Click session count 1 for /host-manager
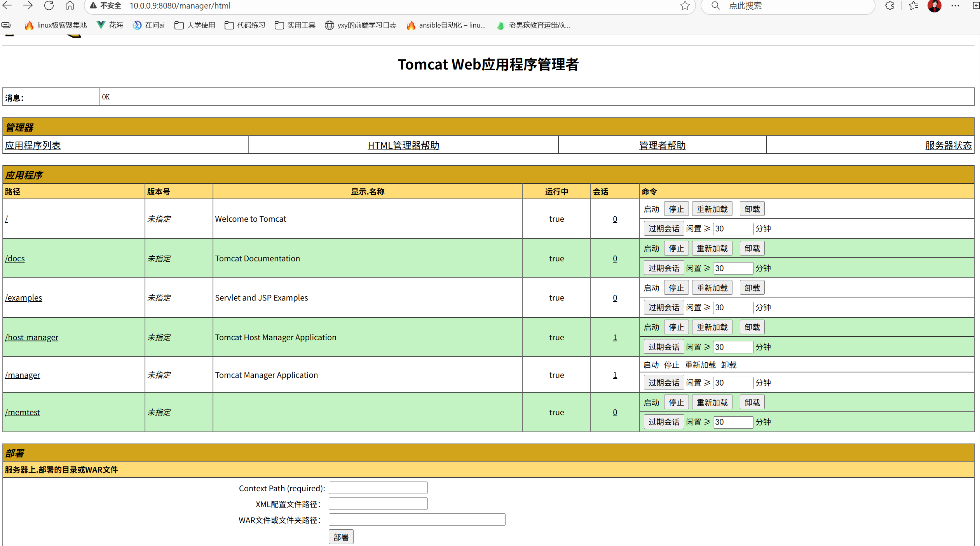This screenshot has height=546, width=980. tap(615, 337)
